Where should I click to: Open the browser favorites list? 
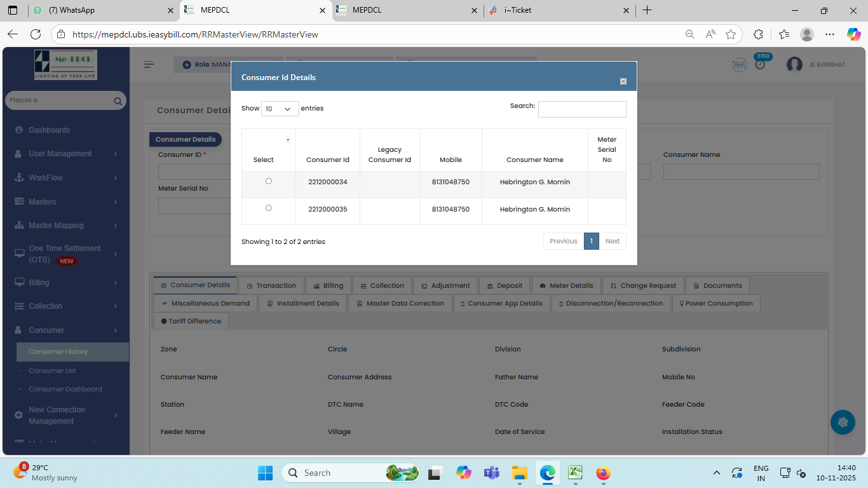(x=784, y=34)
